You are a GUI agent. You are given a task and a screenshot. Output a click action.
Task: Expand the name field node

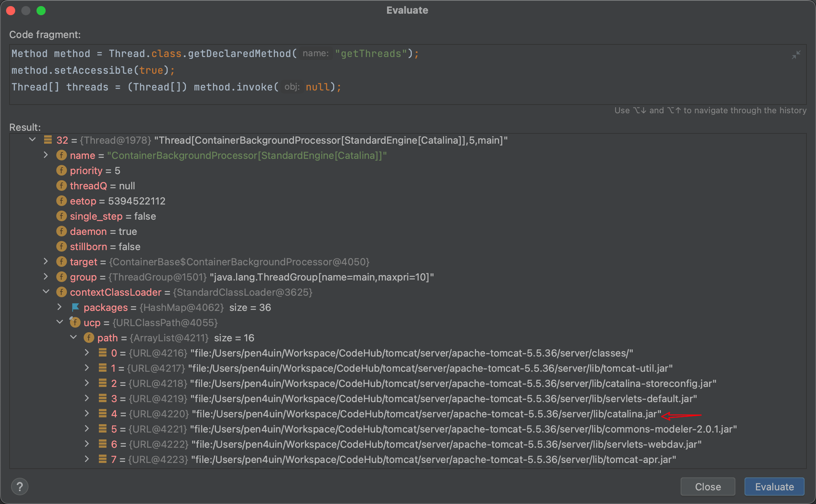point(46,155)
